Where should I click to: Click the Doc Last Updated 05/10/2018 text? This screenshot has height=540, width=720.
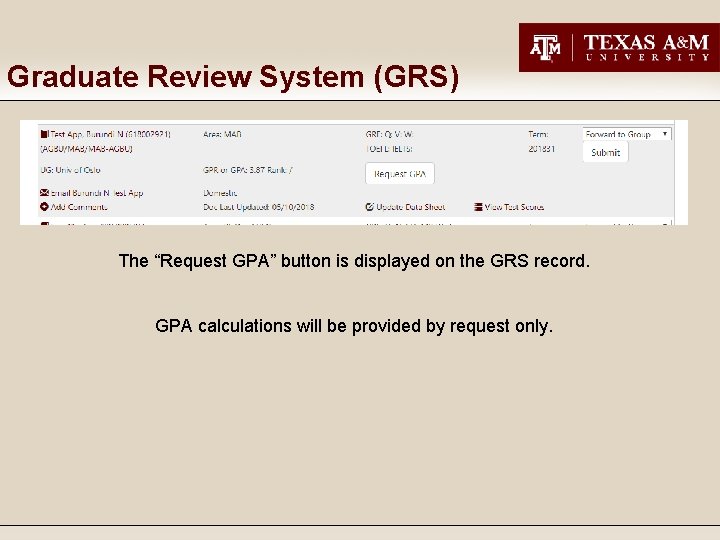259,207
